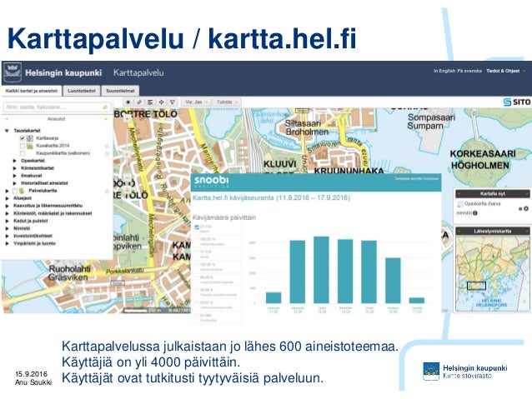The image size is (532, 399).
Task: Enable the Kaupunkikartta (valkoinen) checkbox
Action: point(23,153)
